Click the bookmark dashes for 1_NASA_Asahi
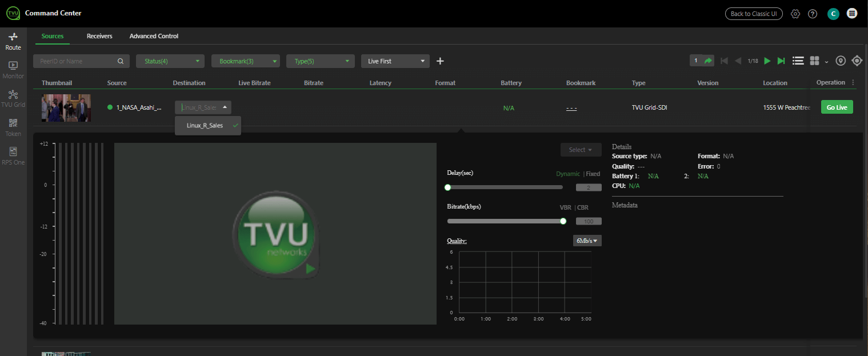 pos(571,107)
